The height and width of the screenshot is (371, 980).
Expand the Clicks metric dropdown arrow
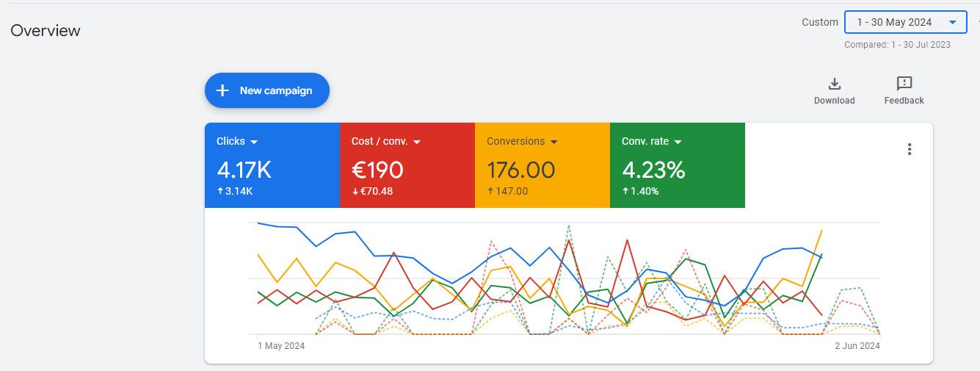pyautogui.click(x=254, y=142)
